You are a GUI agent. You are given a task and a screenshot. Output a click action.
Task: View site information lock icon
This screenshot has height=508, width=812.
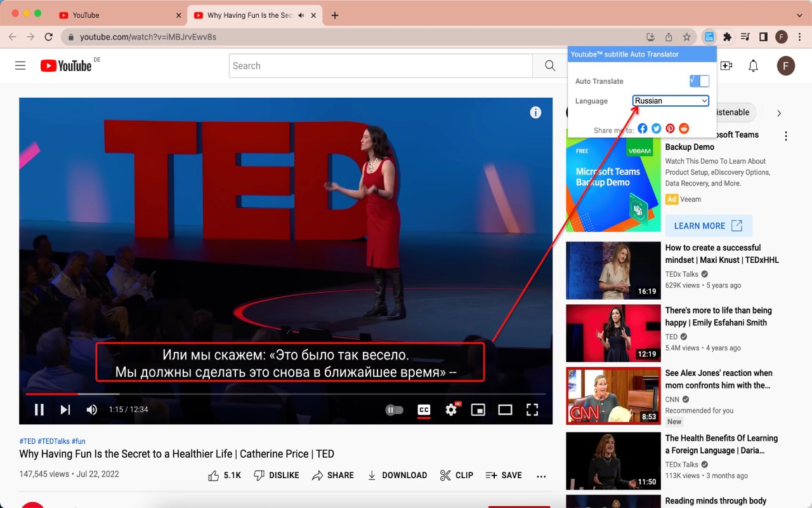point(70,37)
